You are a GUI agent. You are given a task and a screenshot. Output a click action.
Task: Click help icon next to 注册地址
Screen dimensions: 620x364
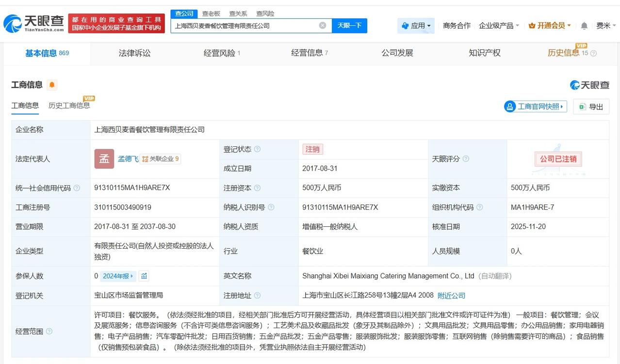coord(257,296)
